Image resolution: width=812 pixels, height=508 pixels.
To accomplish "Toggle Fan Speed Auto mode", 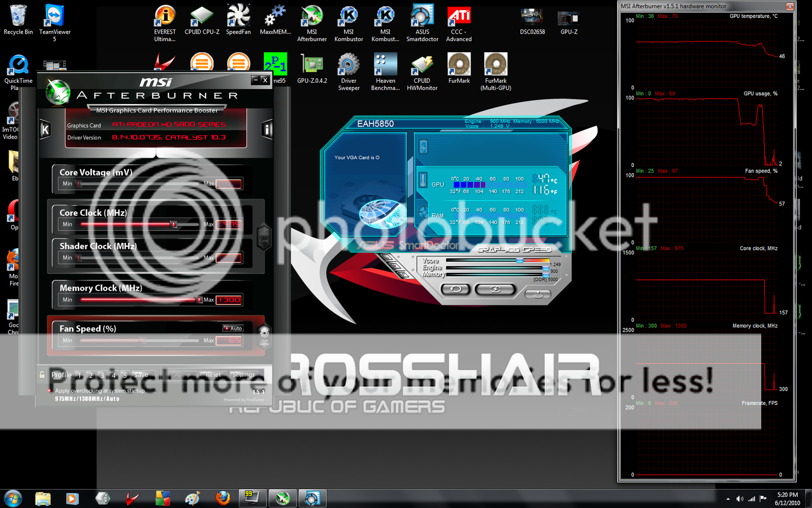I will [x=233, y=328].
